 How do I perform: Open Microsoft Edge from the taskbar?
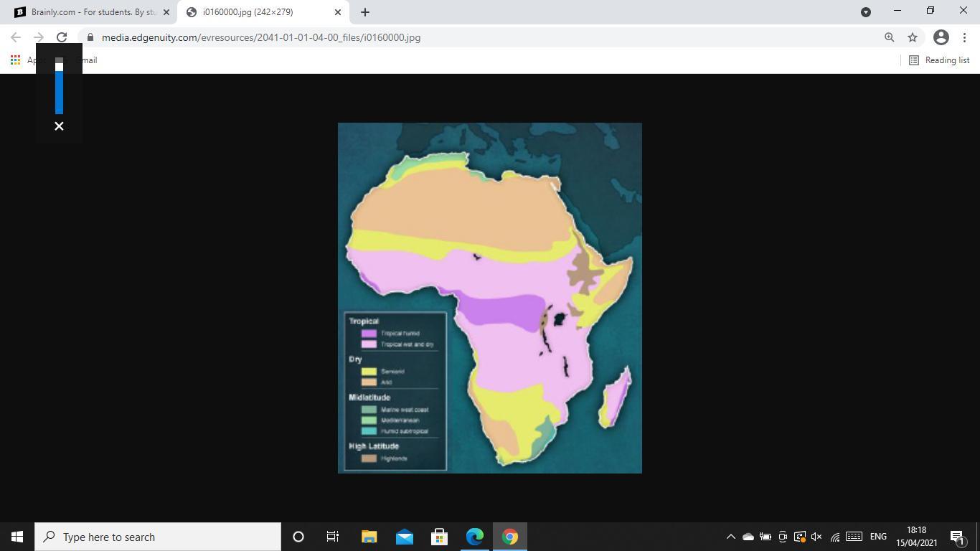click(x=475, y=537)
